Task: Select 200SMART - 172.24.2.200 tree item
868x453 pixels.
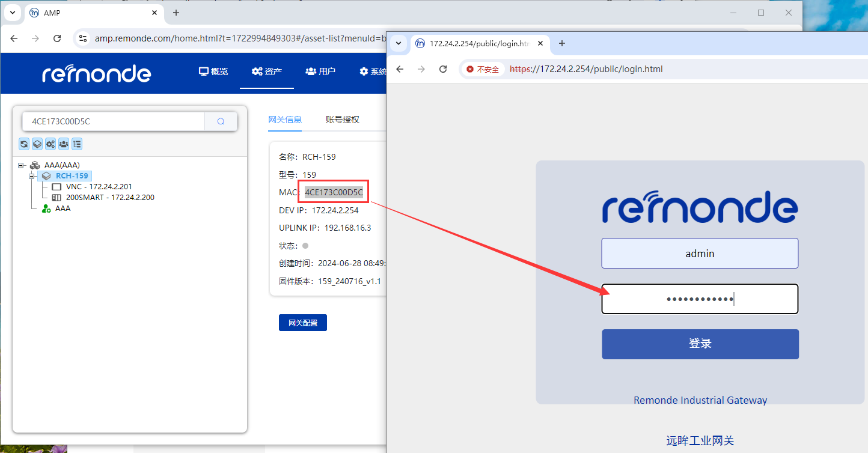Action: click(110, 198)
